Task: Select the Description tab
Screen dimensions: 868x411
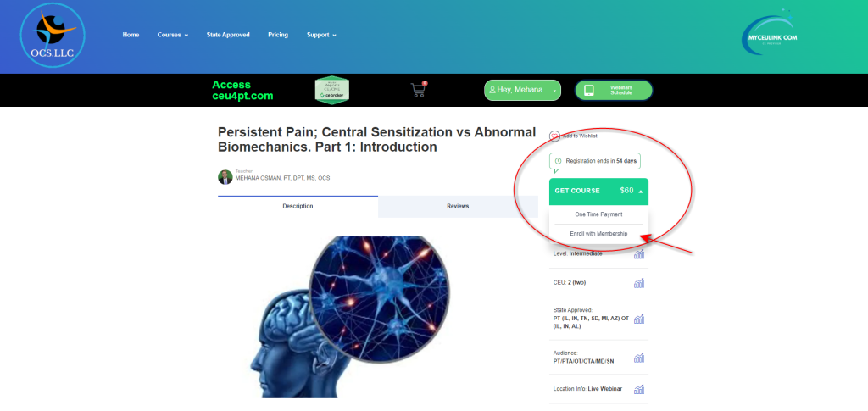Action: [298, 206]
